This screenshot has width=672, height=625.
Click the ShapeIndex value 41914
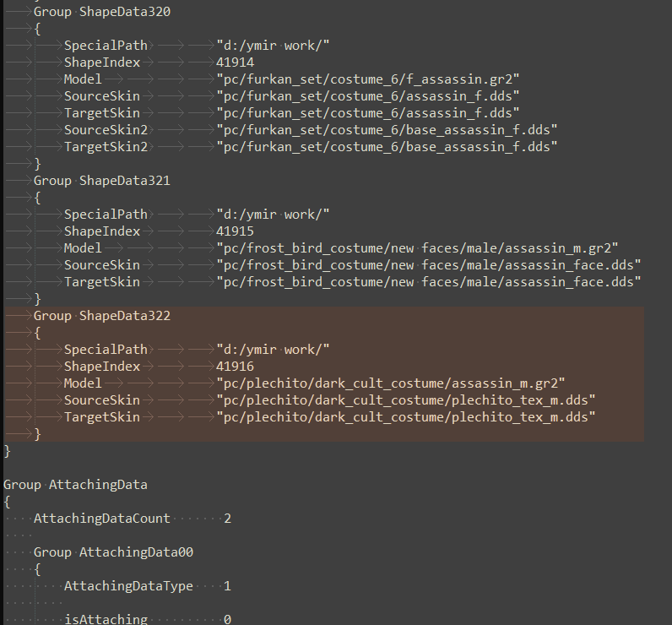[x=235, y=62]
